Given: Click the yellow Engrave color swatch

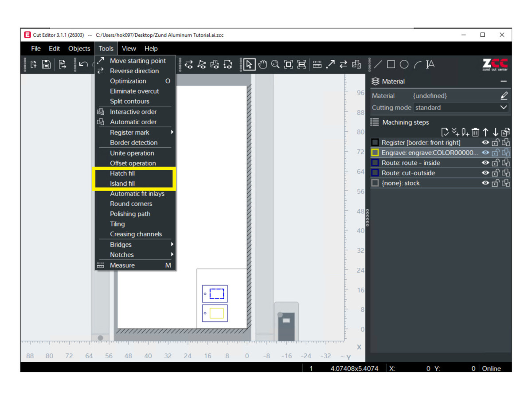Looking at the screenshot, I should tap(375, 153).
